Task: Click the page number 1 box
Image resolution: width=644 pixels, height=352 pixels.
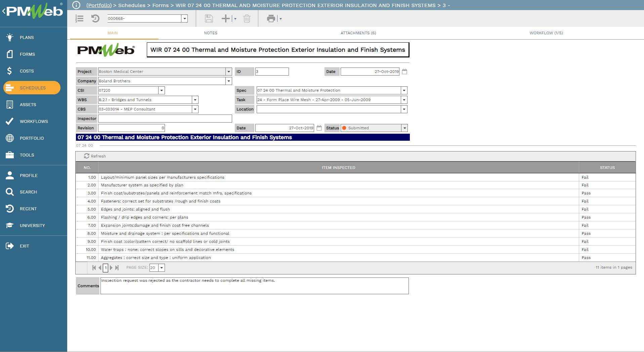Action: click(x=105, y=268)
